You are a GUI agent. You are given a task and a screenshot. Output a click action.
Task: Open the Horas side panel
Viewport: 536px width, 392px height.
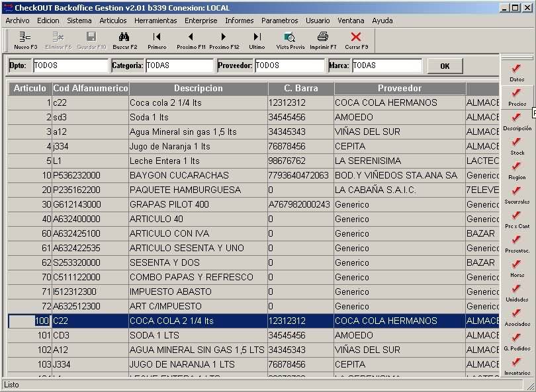click(x=517, y=270)
